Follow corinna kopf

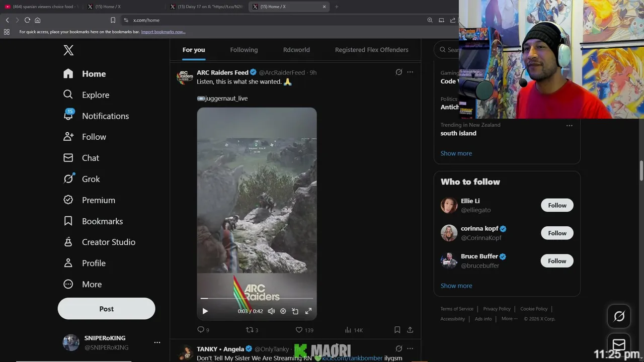[557, 233]
